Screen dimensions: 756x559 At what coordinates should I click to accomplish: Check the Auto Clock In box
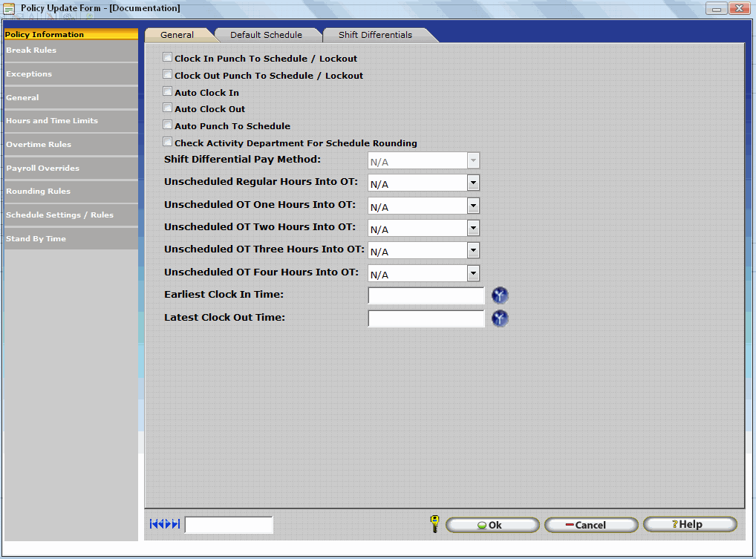pyautogui.click(x=168, y=91)
